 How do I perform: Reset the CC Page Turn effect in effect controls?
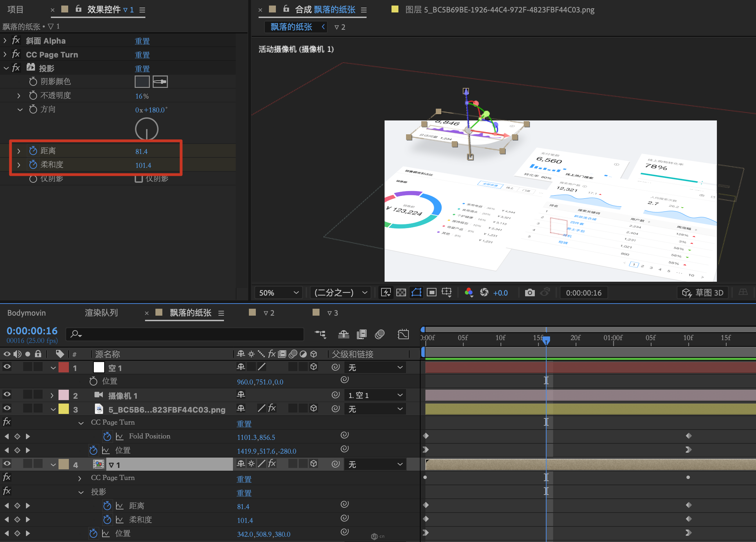[142, 55]
